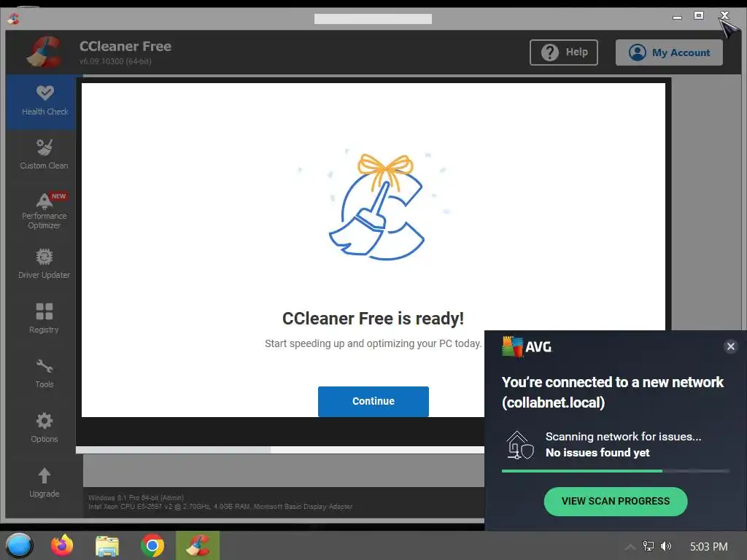Show hidden system tray icons
747x560 pixels.
(630, 547)
